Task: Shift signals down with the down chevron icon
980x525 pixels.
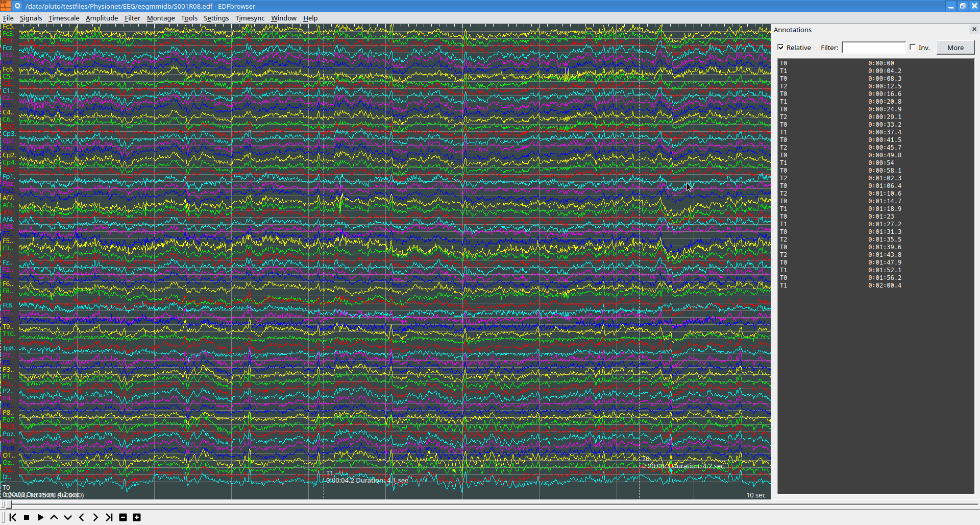Action: tap(67, 517)
